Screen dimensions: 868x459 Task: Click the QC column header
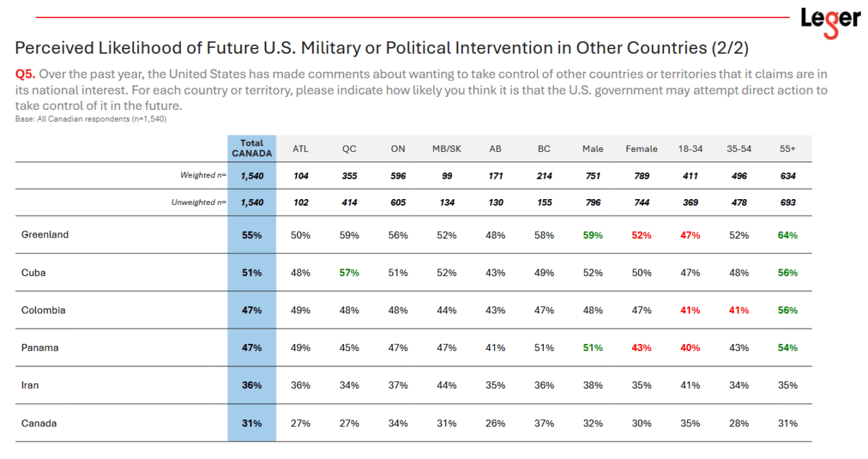[349, 148]
